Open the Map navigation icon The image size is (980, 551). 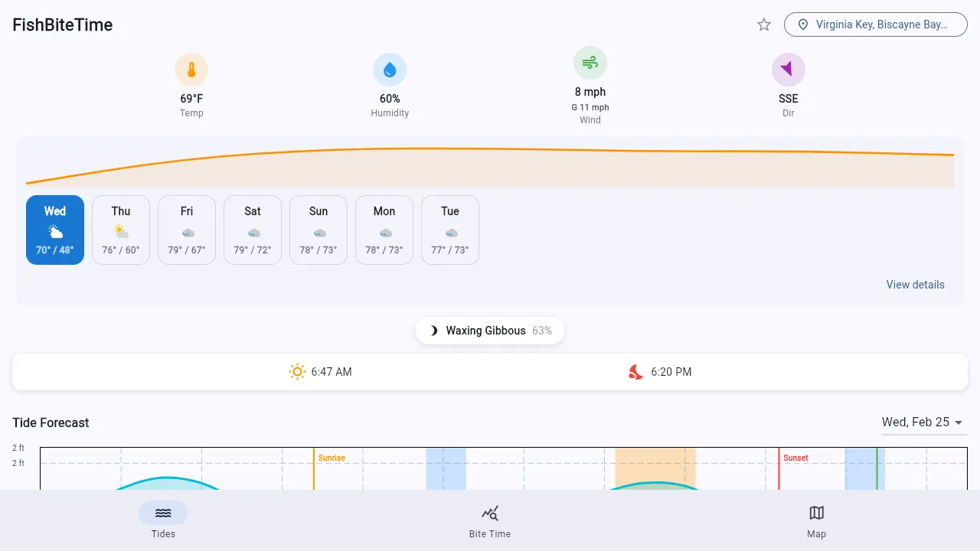tap(816, 513)
